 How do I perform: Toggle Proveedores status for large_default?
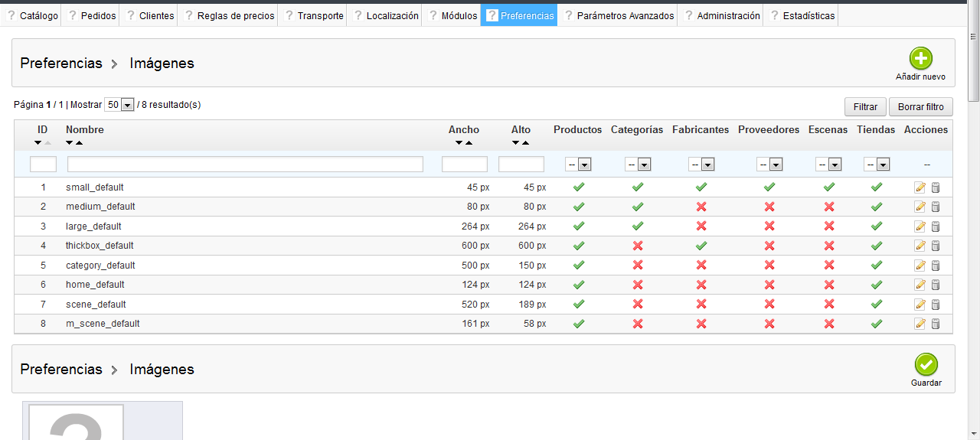769,227
